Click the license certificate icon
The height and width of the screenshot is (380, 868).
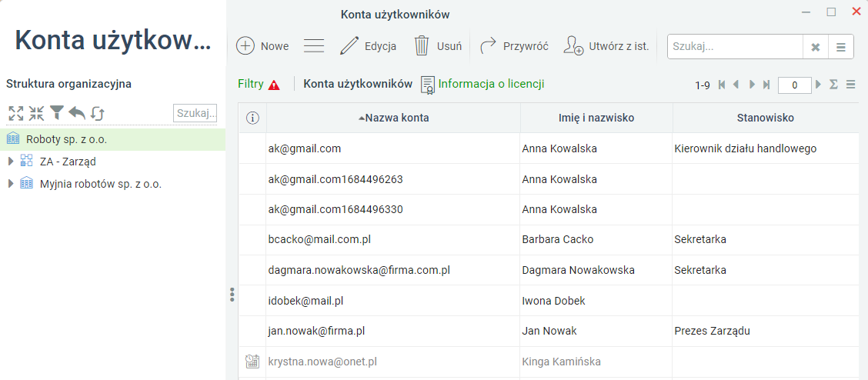tap(428, 85)
